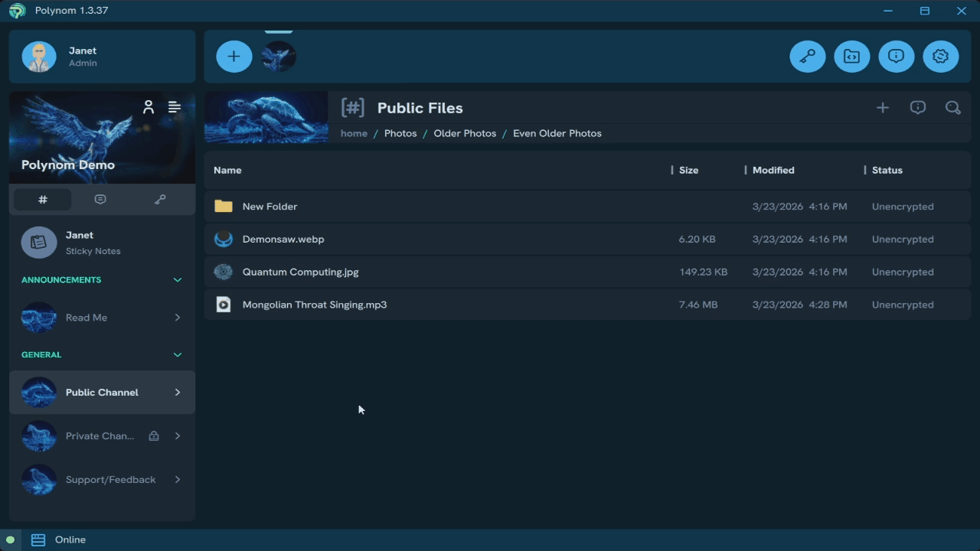Click the plus button to add a file

tap(883, 107)
